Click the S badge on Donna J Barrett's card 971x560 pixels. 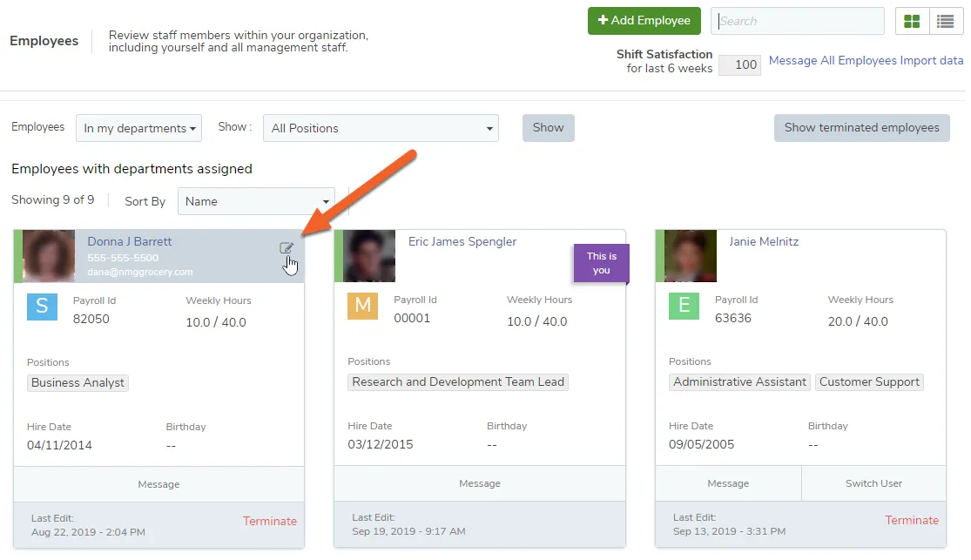pos(42,306)
